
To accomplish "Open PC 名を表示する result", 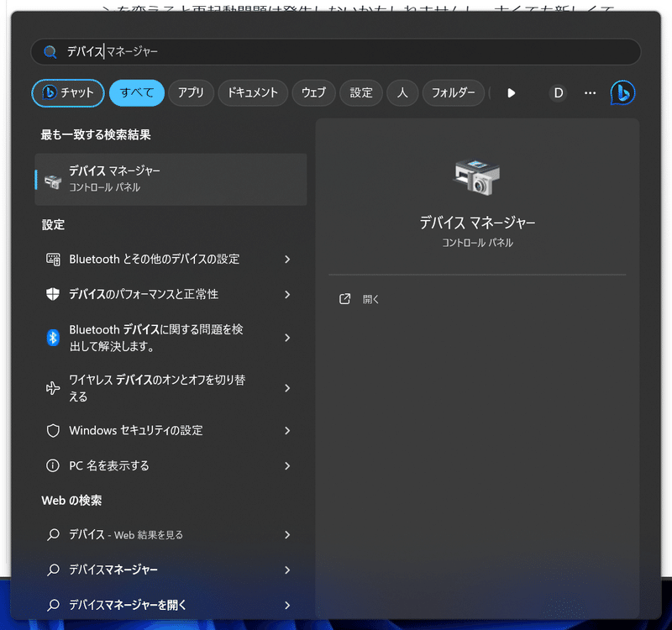I will pos(171,466).
